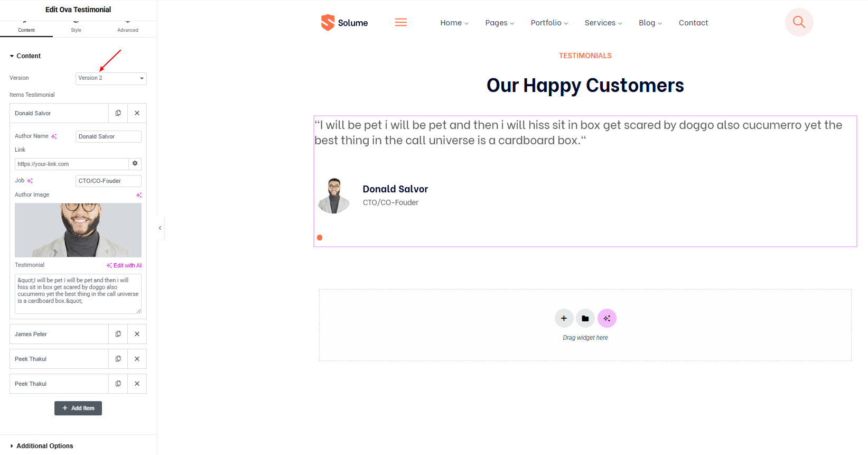The height and width of the screenshot is (455, 868).
Task: Click the AI icon beside Author Name
Action: [54, 136]
